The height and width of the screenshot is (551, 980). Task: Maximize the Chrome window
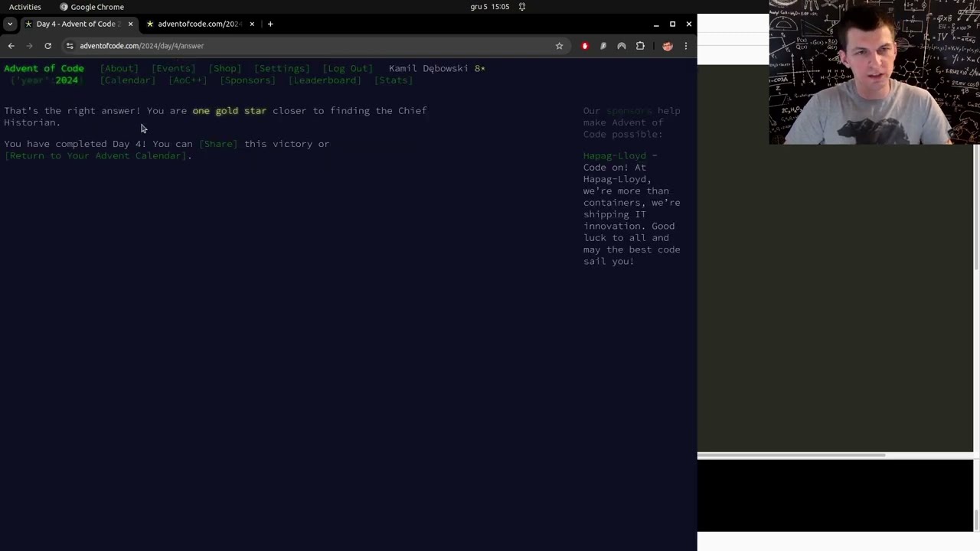coord(672,24)
